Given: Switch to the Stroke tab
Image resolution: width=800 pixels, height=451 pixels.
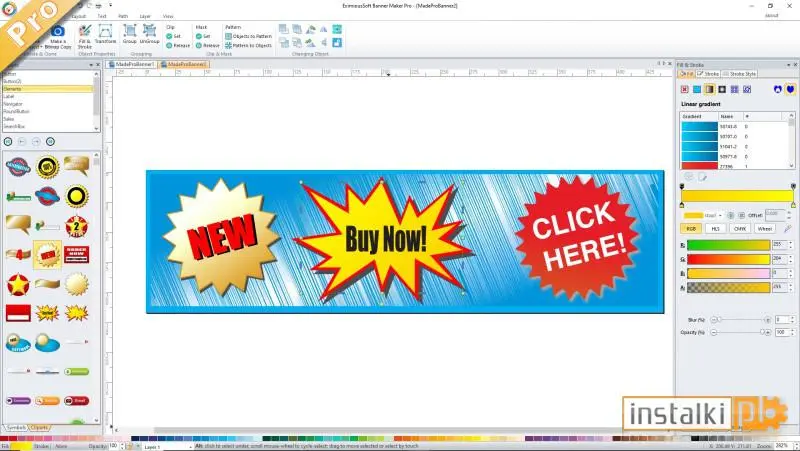Looking at the screenshot, I should (708, 74).
